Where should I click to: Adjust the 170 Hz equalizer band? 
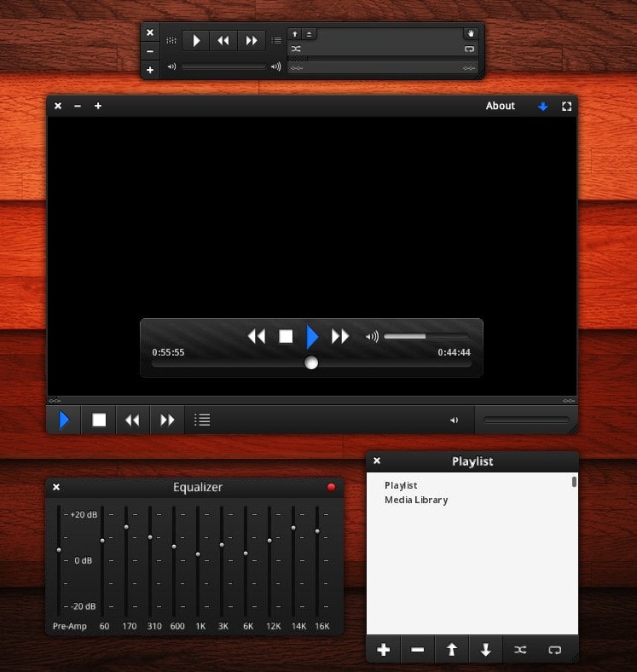click(126, 527)
